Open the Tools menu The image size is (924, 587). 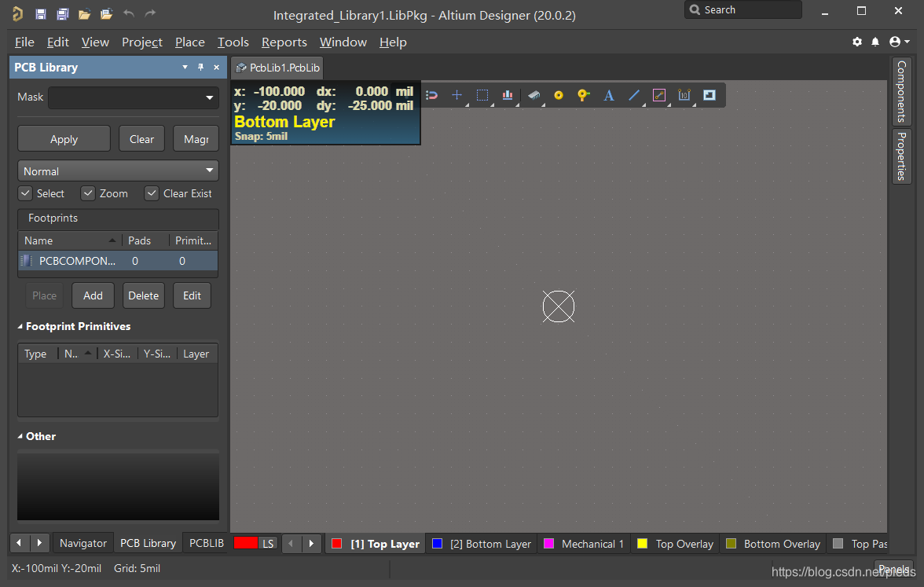point(233,42)
